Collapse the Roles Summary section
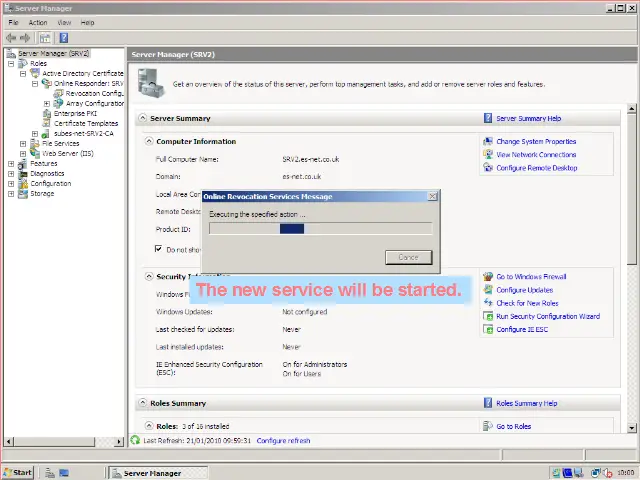This screenshot has height=480, width=640. pos(142,403)
